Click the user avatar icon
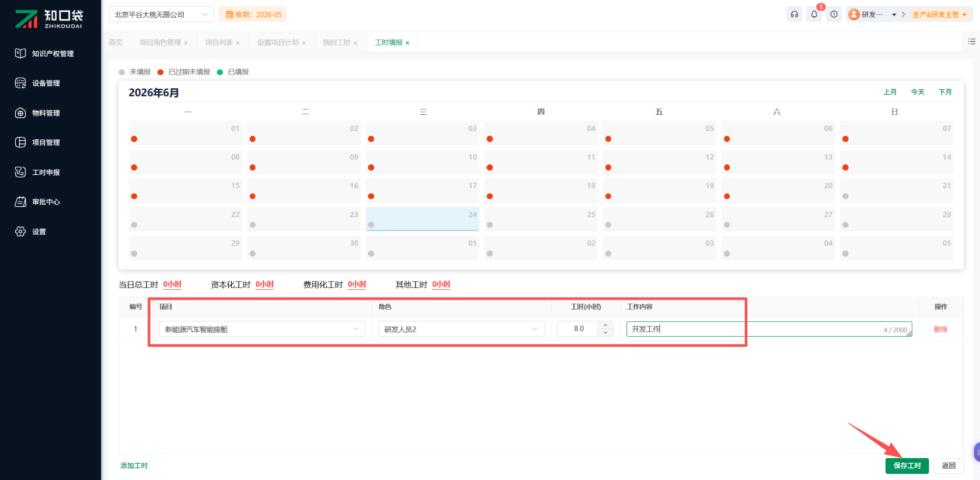Image resolution: width=980 pixels, height=480 pixels. (854, 14)
